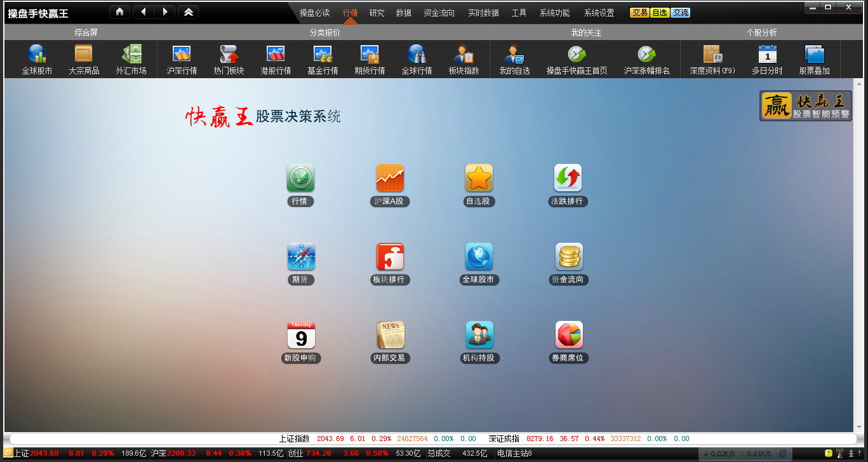868x462 pixels.
Task: Open the 系统功能 menu
Action: (x=555, y=13)
